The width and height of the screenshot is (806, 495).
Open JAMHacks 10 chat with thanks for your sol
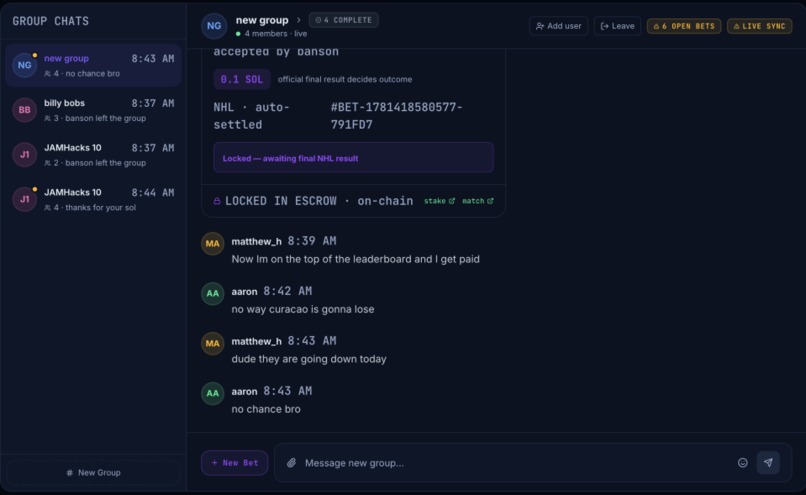(x=93, y=199)
